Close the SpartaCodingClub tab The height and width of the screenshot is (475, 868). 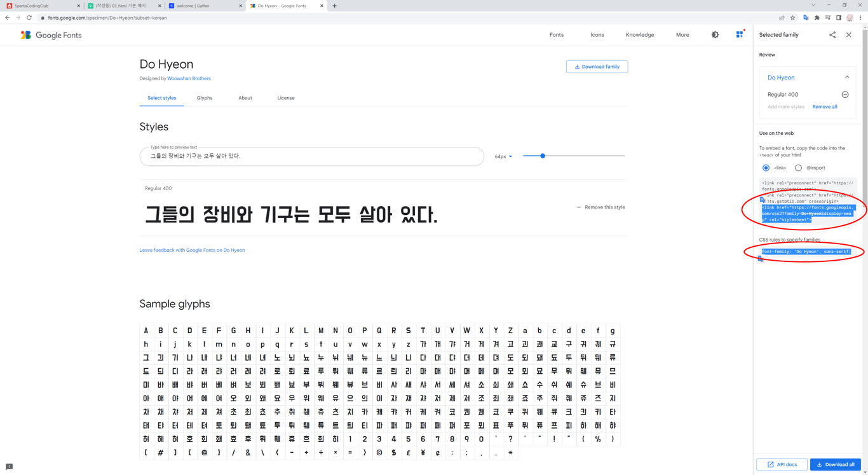(x=79, y=6)
